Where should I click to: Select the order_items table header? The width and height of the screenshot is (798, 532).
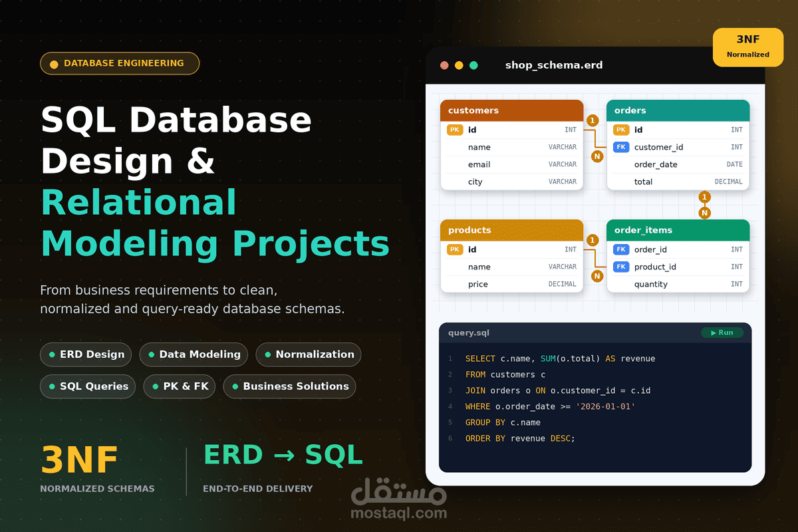678,230
